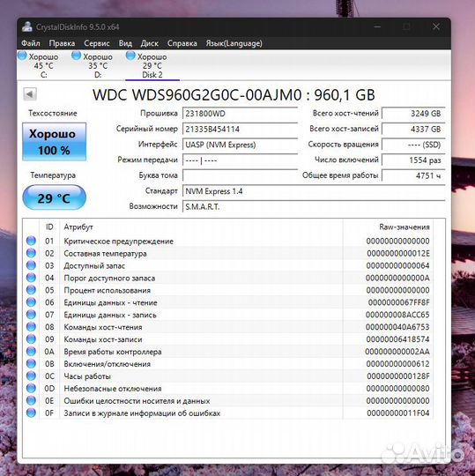Click the Прошивка field 231800WD
Screen dimensions: 475x476
click(x=240, y=114)
